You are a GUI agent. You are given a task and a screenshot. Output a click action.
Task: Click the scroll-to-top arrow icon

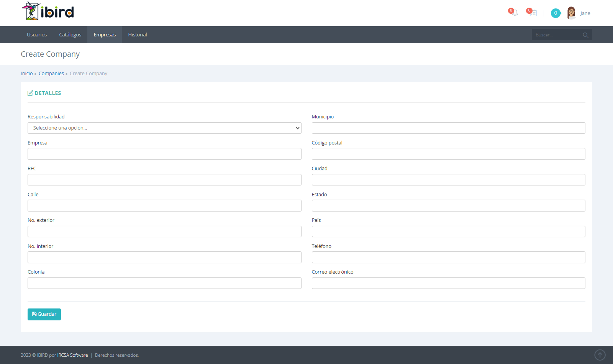600,355
